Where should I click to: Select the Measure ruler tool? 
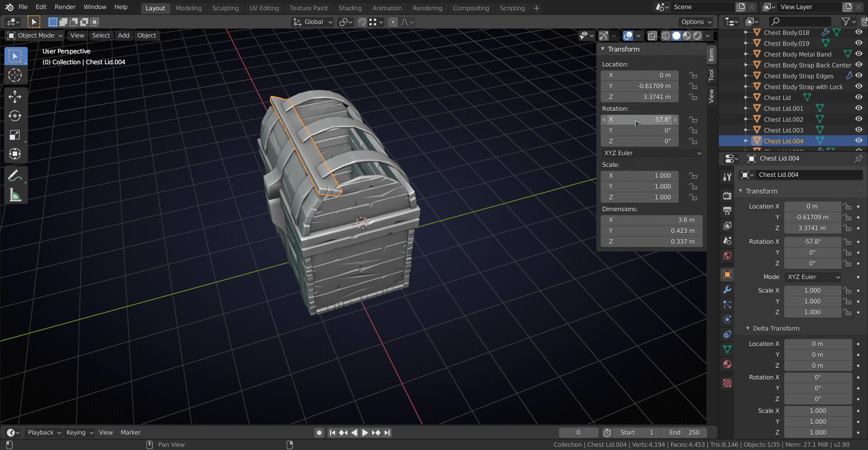coord(15,195)
